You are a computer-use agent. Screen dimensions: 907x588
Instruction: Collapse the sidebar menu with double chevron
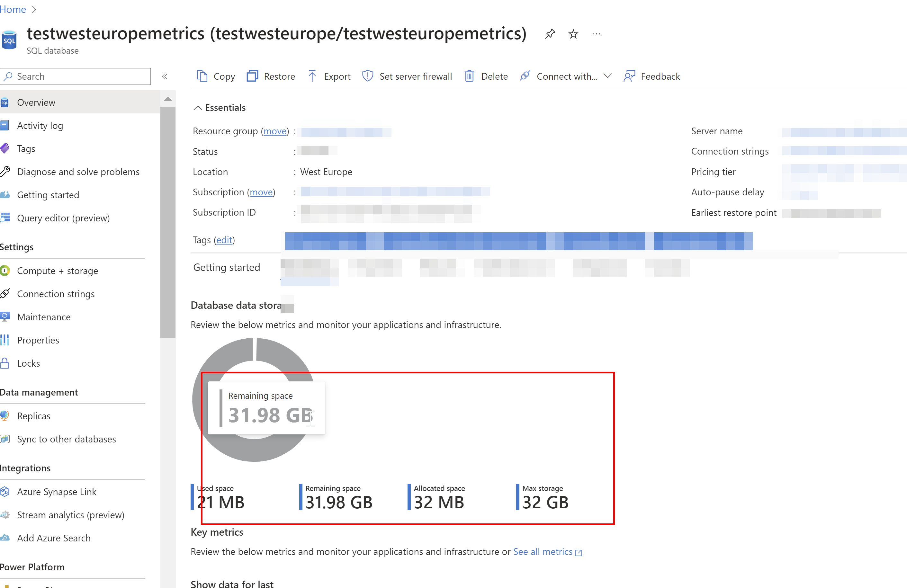coord(165,76)
